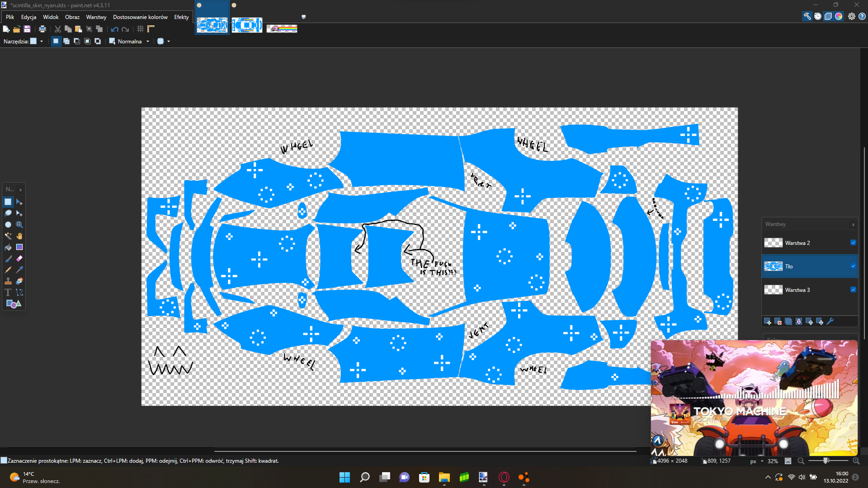This screenshot has height=488, width=868.
Task: Hide the Warstwa 2 layer
Action: [853, 243]
